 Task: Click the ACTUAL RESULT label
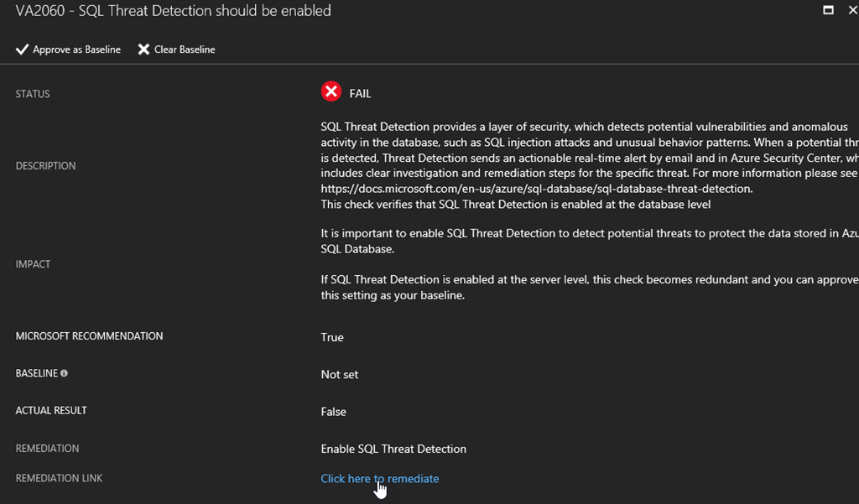51,411
